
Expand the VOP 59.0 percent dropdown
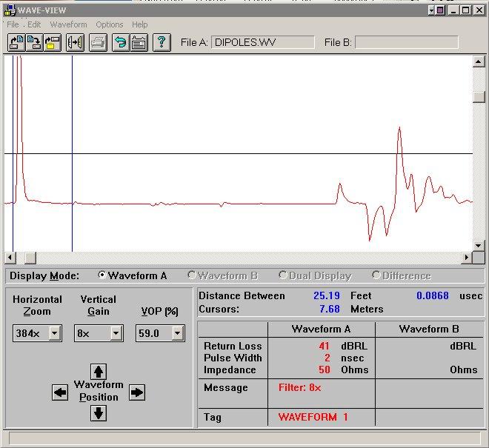(x=177, y=333)
